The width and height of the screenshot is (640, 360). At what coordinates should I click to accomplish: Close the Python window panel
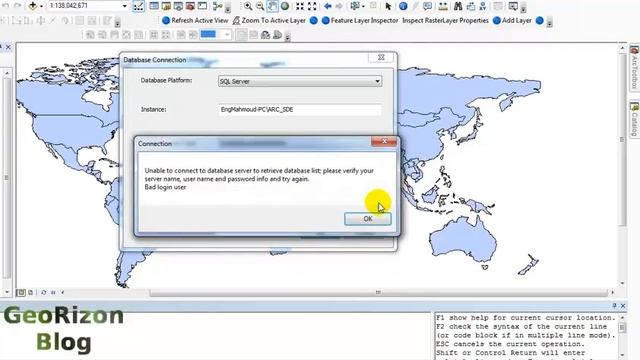tap(623, 306)
